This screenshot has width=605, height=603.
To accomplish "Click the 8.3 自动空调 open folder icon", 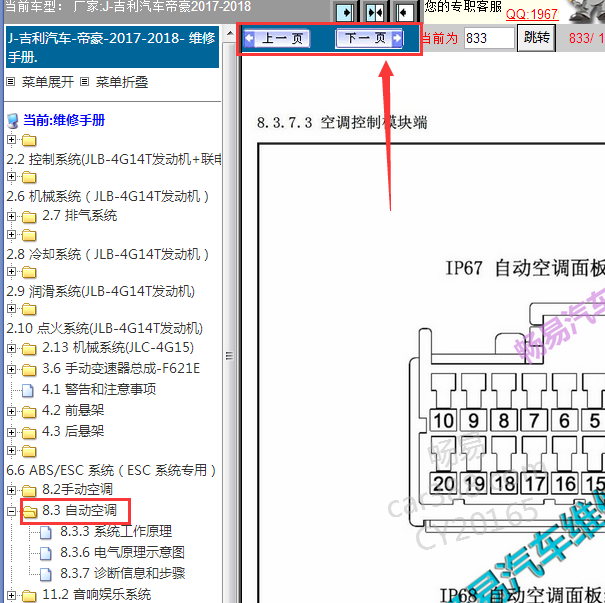I will tap(29, 512).
